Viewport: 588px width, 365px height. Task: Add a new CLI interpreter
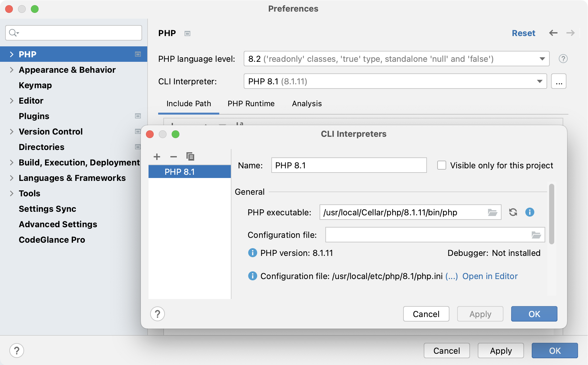[157, 157]
